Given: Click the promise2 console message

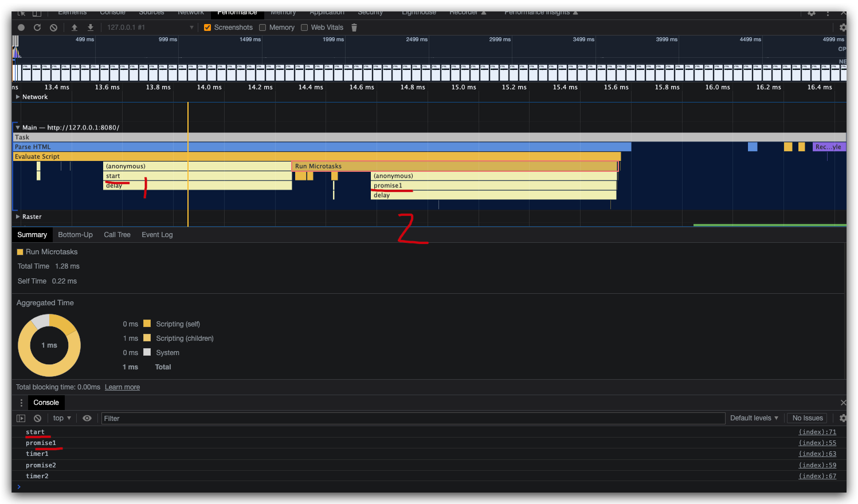Looking at the screenshot, I should [41, 466].
